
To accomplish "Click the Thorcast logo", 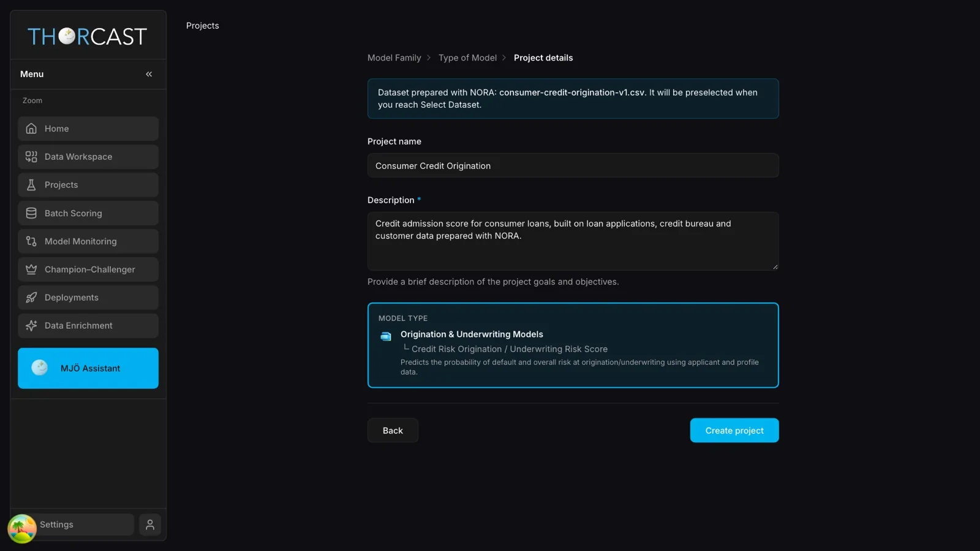I will [87, 37].
